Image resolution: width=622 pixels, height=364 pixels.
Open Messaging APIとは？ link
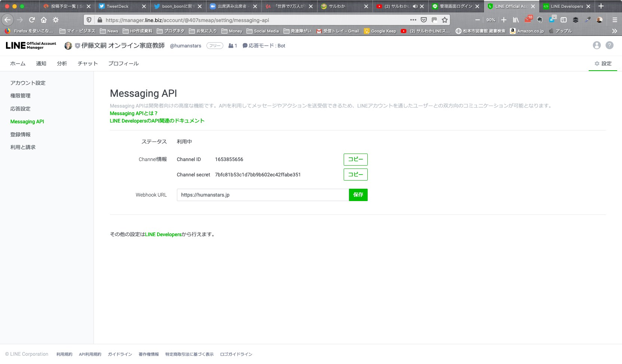134,113
